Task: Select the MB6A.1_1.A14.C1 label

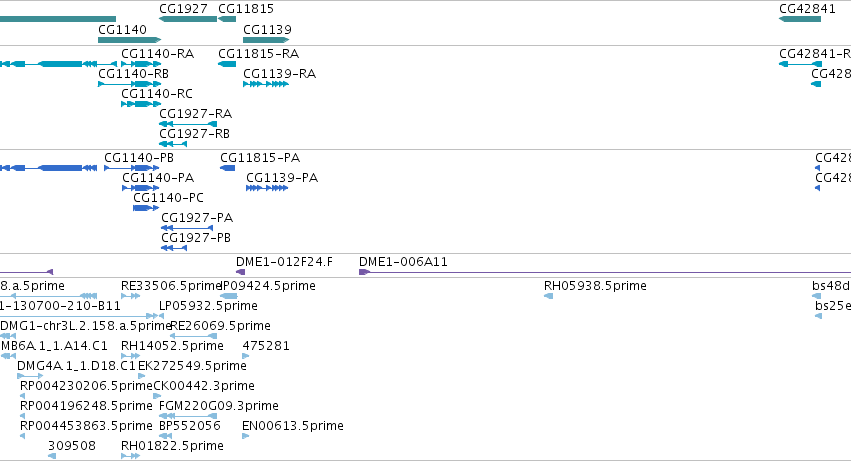Action: click(x=54, y=346)
